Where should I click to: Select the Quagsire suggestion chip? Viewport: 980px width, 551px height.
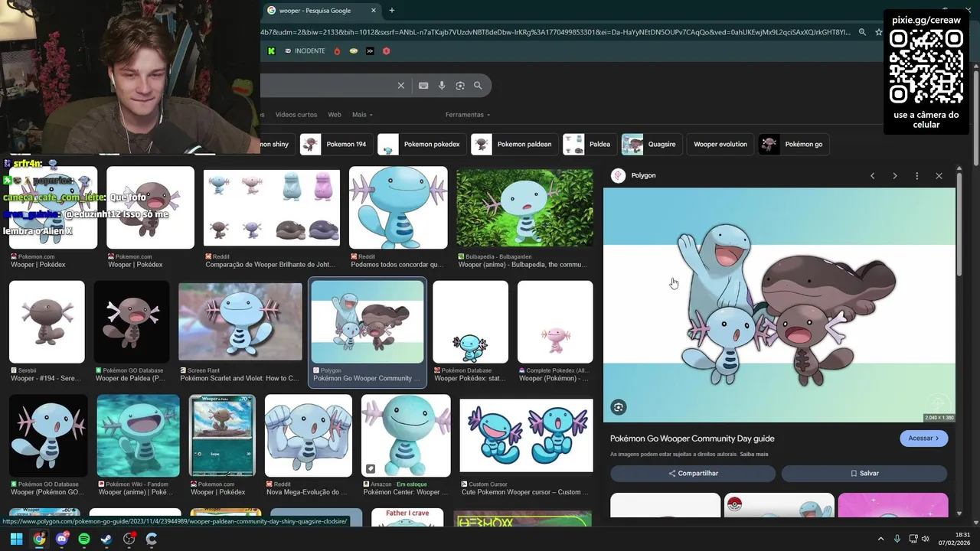pyautogui.click(x=652, y=144)
